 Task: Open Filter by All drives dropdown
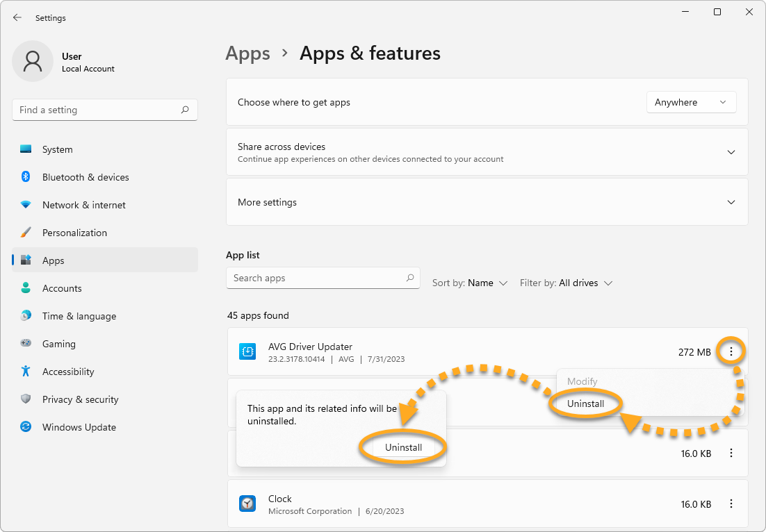[567, 283]
